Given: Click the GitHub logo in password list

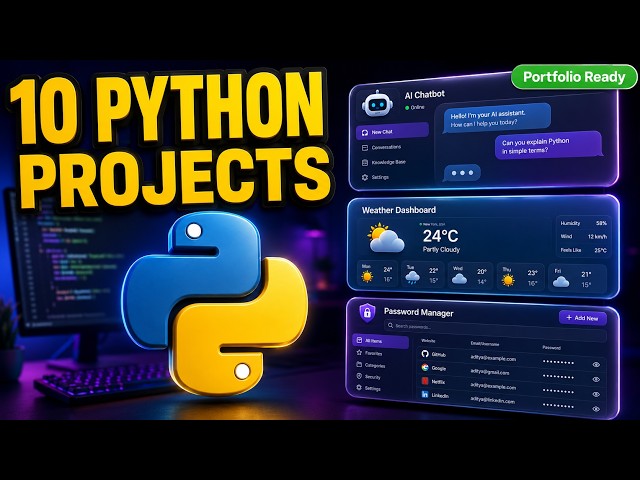Looking at the screenshot, I should pyautogui.click(x=425, y=353).
